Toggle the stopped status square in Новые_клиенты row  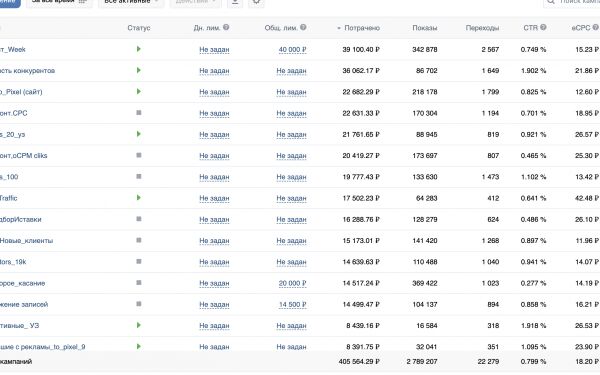coord(139,240)
